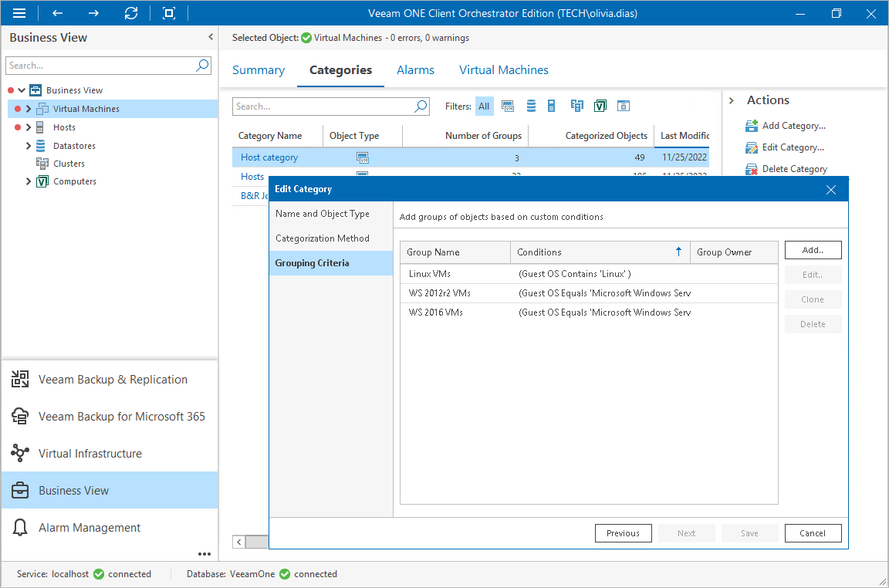Sort by Group Name column
Viewport: 889px width, 588px height.
455,252
